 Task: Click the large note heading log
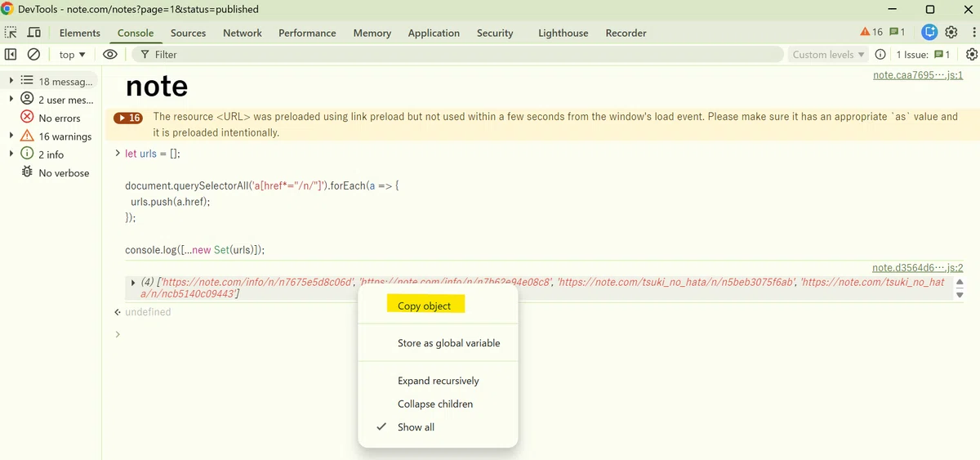point(157,86)
